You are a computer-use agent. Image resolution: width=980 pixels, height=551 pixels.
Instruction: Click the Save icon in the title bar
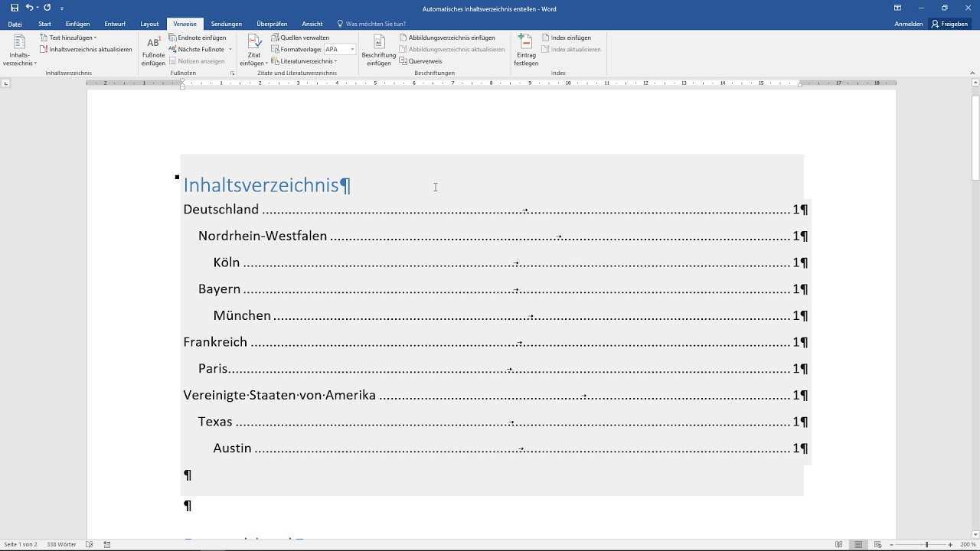point(15,8)
